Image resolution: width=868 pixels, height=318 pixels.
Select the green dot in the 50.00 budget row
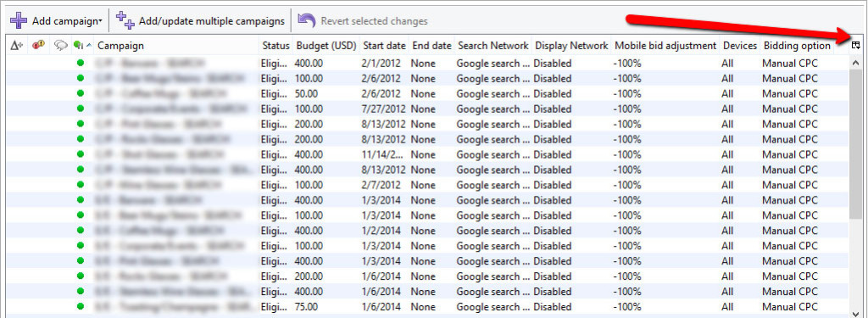coord(81,94)
